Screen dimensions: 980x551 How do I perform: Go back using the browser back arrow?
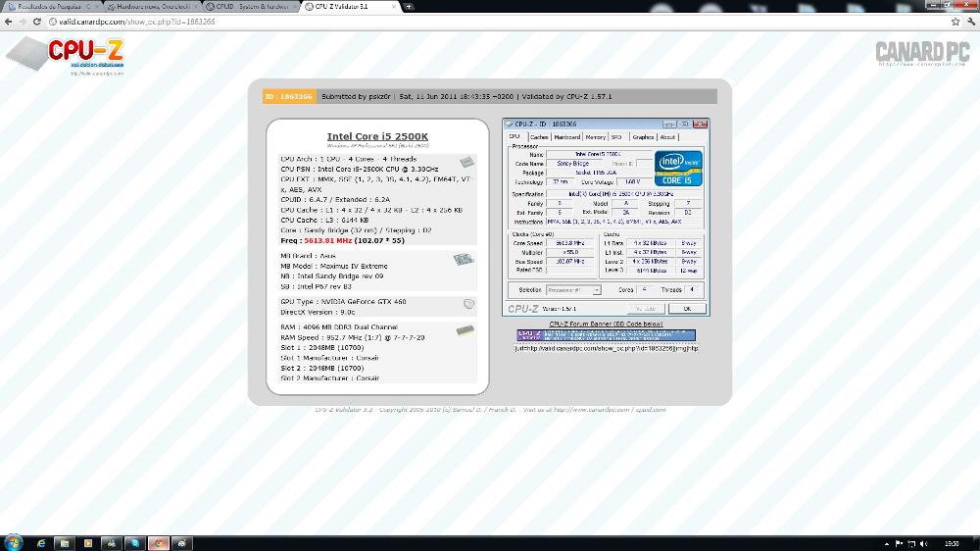tap(8, 22)
